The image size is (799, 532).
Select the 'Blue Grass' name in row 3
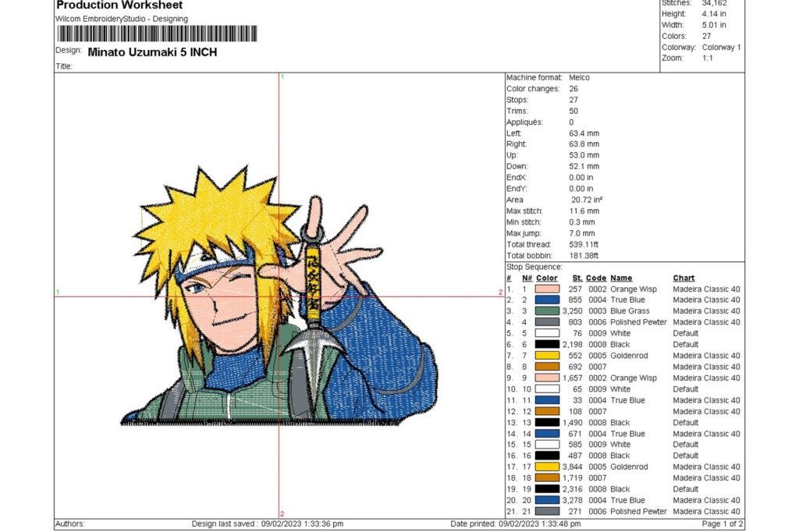click(630, 310)
